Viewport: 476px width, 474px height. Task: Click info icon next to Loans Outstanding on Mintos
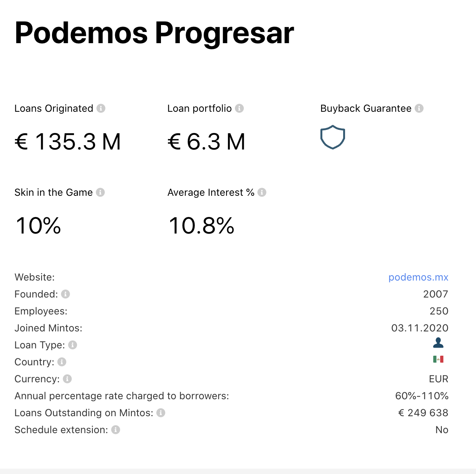pyautogui.click(x=161, y=413)
